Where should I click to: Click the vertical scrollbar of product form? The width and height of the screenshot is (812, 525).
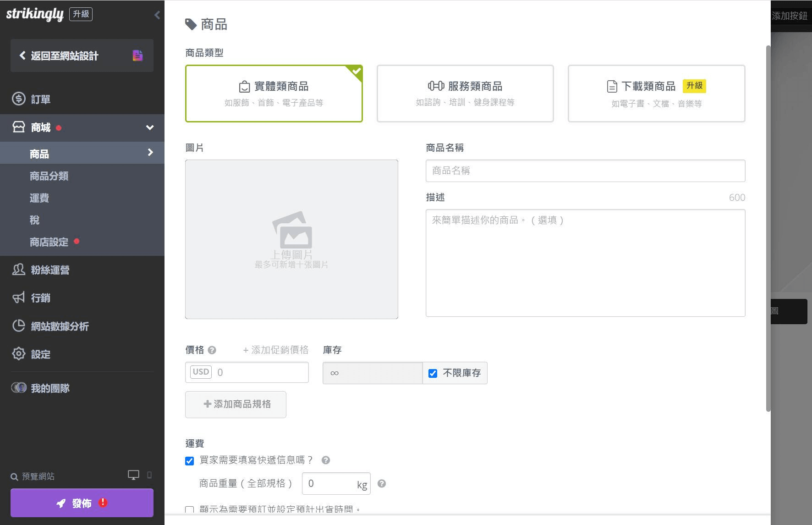point(768,229)
